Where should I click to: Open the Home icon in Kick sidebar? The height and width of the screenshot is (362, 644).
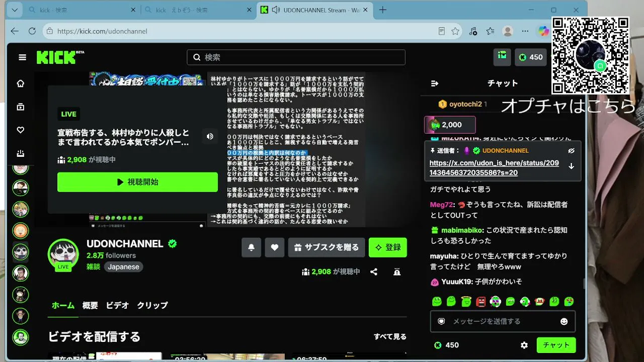pyautogui.click(x=21, y=83)
